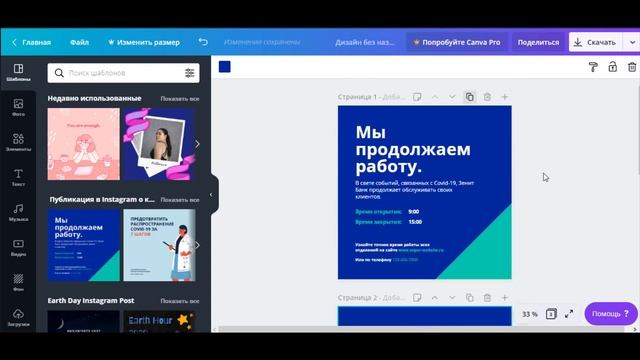Add notes to Страница 2

pos(417,298)
